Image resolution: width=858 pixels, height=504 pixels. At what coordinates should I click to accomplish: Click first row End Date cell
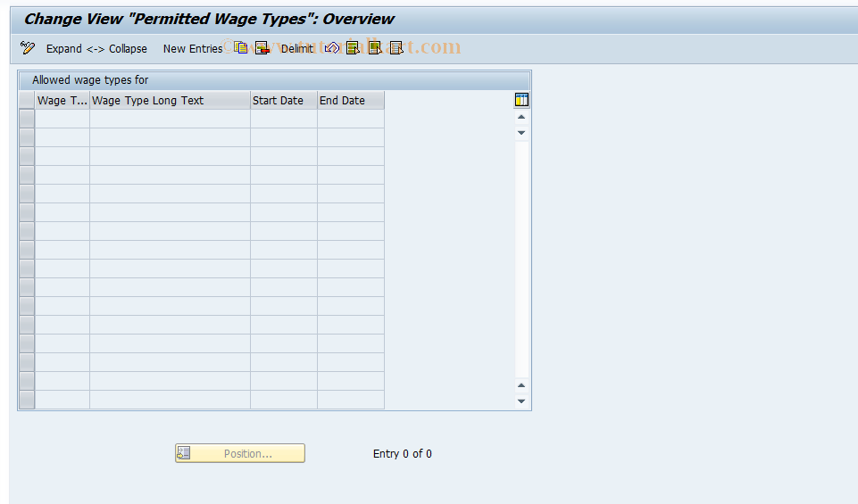pos(351,119)
